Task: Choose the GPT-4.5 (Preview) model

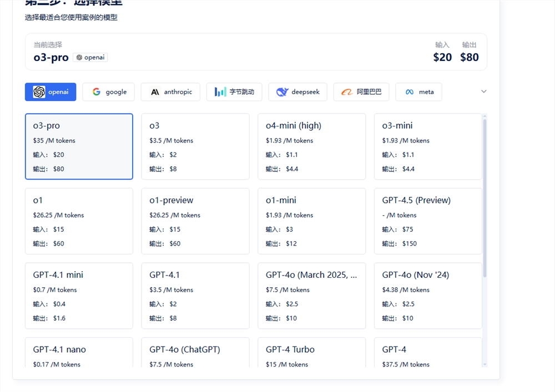Action: (x=428, y=221)
